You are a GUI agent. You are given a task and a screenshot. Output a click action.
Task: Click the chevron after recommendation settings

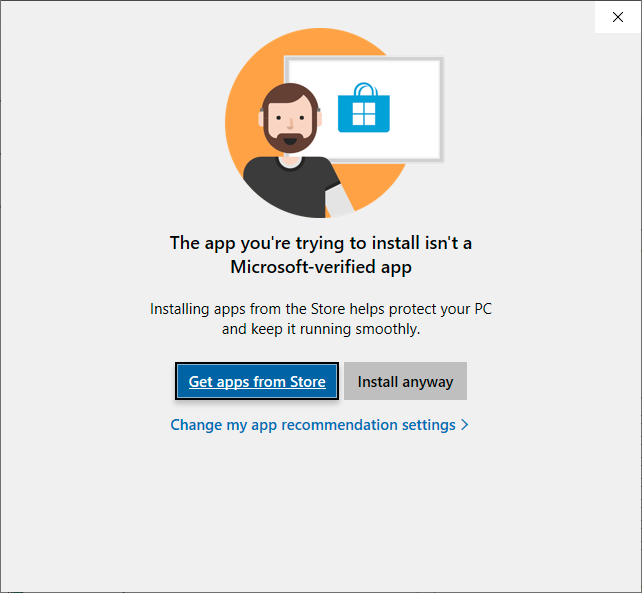[x=465, y=425]
